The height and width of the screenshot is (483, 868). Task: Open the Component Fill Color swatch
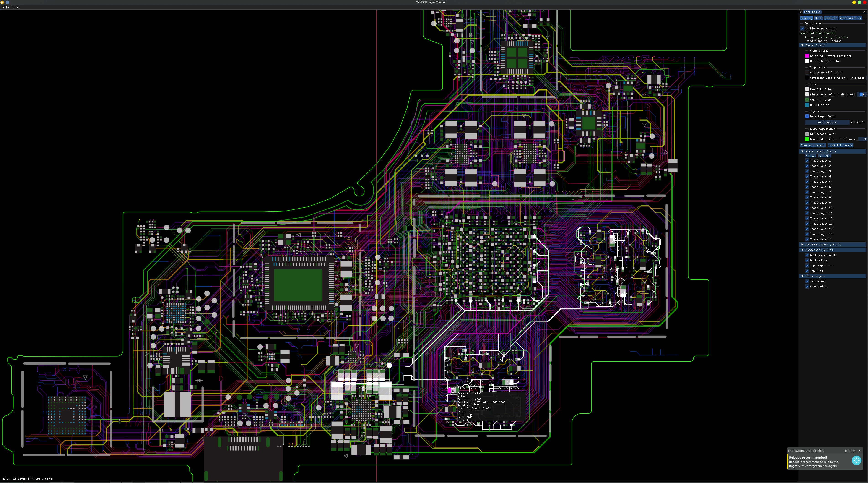tap(807, 73)
